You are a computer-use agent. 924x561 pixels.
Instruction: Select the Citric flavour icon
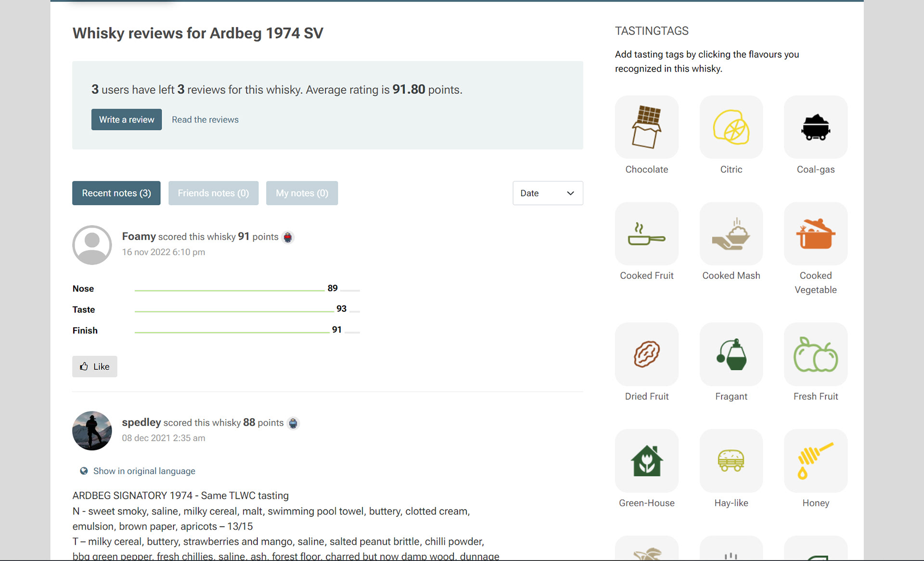[x=731, y=127]
